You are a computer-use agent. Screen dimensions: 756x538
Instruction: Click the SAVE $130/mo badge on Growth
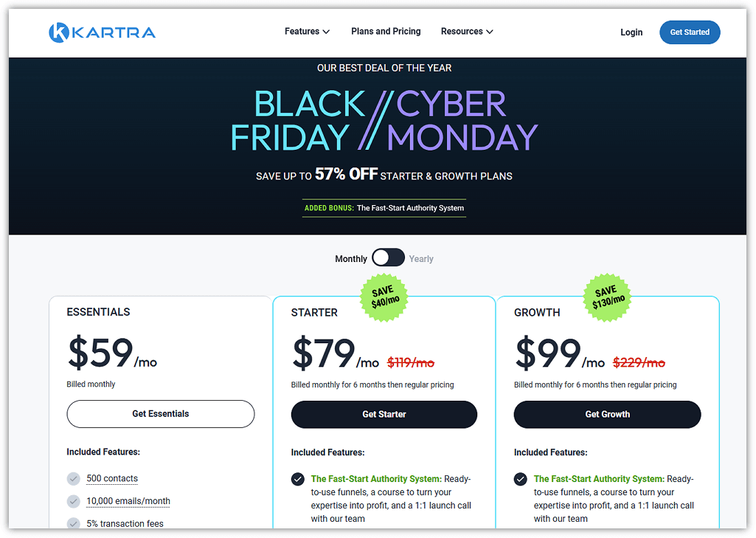click(607, 297)
